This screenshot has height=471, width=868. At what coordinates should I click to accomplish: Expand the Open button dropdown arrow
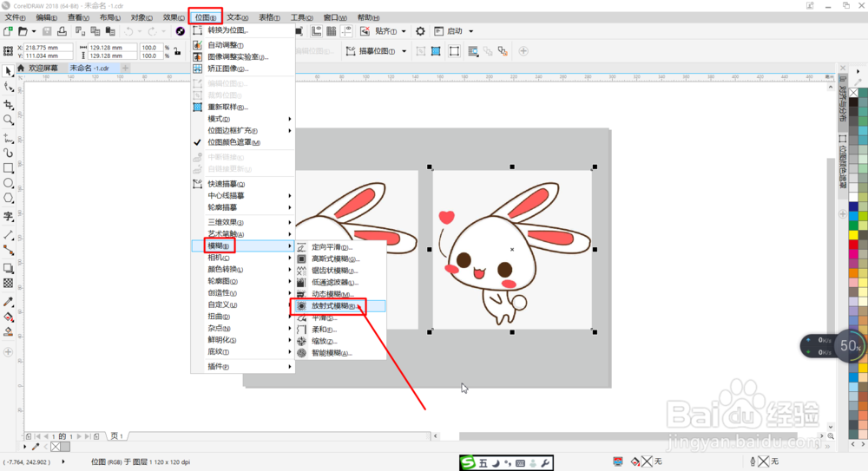click(33, 31)
